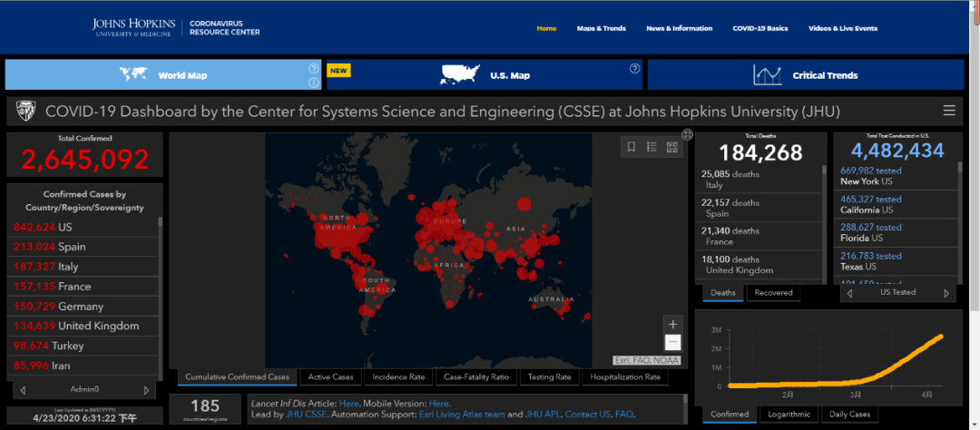Click the JHU shield logo in dashboard header
Image resolution: width=980 pixels, height=430 pixels.
(27, 112)
